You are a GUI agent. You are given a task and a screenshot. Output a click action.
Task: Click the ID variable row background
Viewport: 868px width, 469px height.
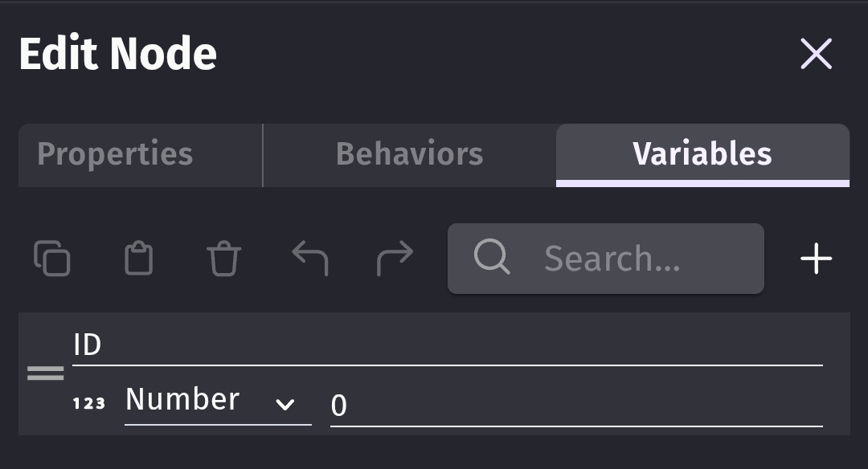836,373
